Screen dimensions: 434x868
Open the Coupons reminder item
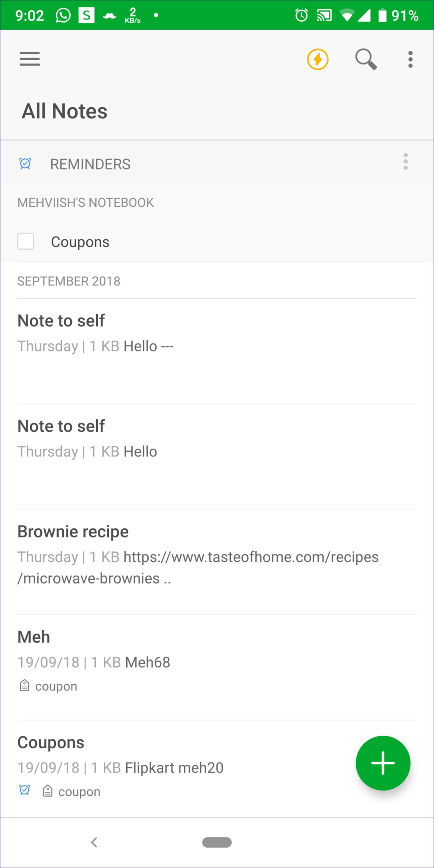(80, 242)
